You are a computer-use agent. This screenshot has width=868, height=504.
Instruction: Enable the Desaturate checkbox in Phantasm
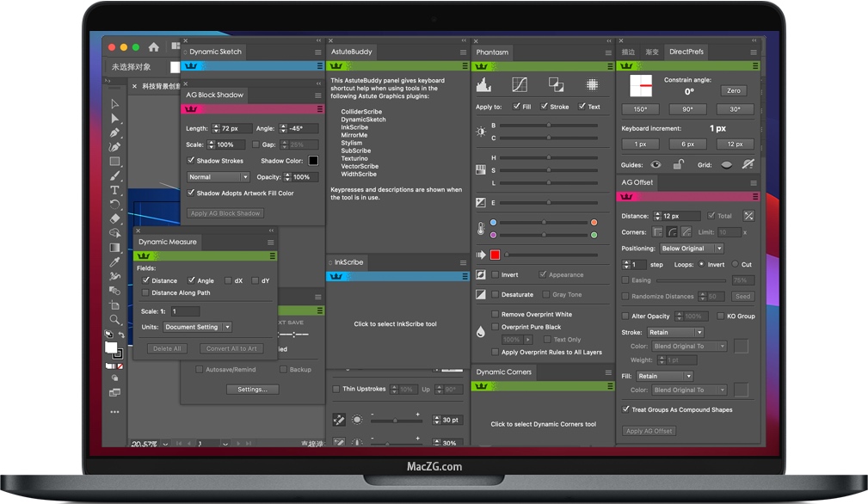point(496,294)
